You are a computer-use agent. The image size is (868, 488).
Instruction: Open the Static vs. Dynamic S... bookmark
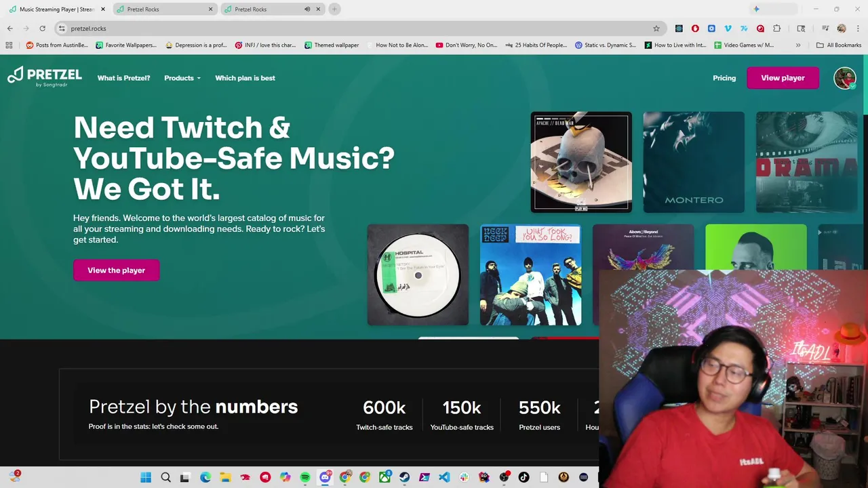(606, 45)
